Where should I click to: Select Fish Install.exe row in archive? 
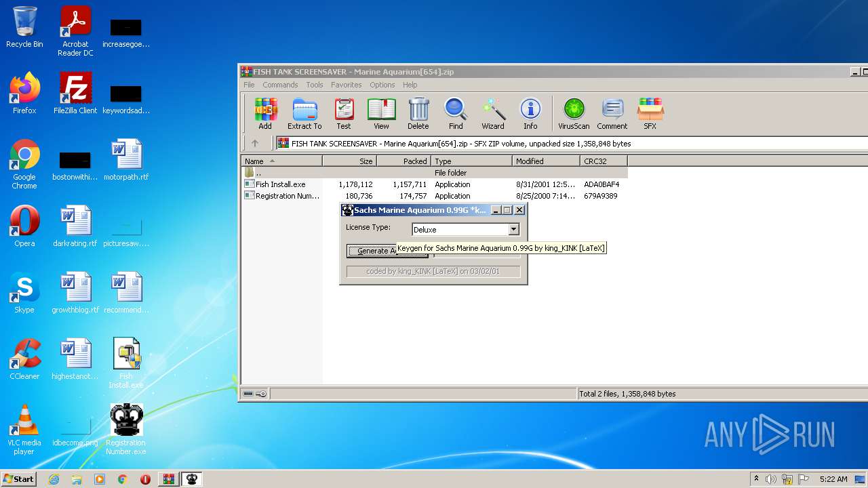pos(434,184)
